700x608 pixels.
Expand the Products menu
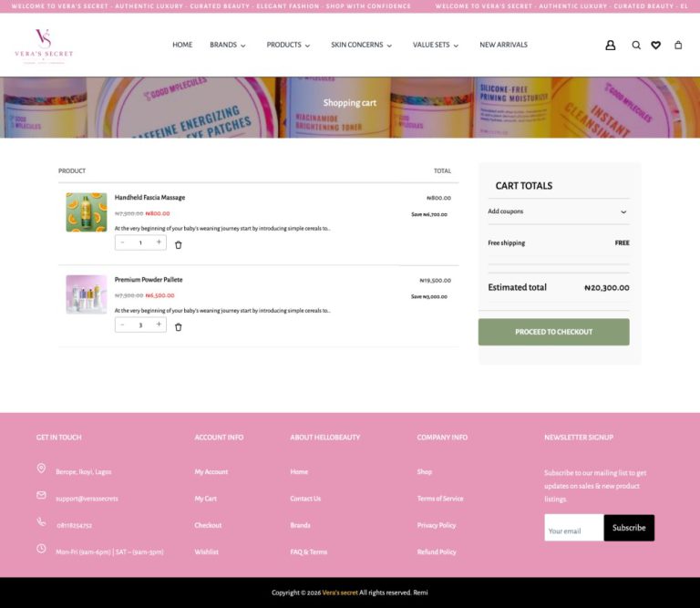coord(288,45)
